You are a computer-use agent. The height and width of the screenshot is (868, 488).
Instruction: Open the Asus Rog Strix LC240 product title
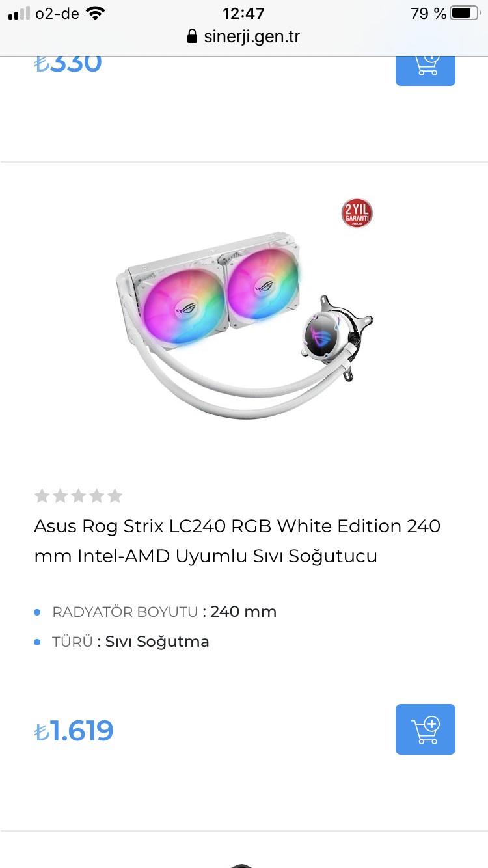pos(237,541)
